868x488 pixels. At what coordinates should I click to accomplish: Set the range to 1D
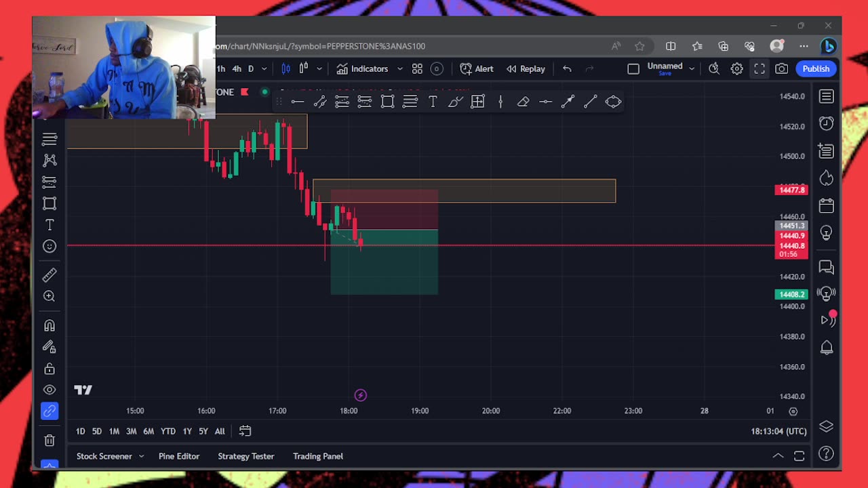(80, 431)
